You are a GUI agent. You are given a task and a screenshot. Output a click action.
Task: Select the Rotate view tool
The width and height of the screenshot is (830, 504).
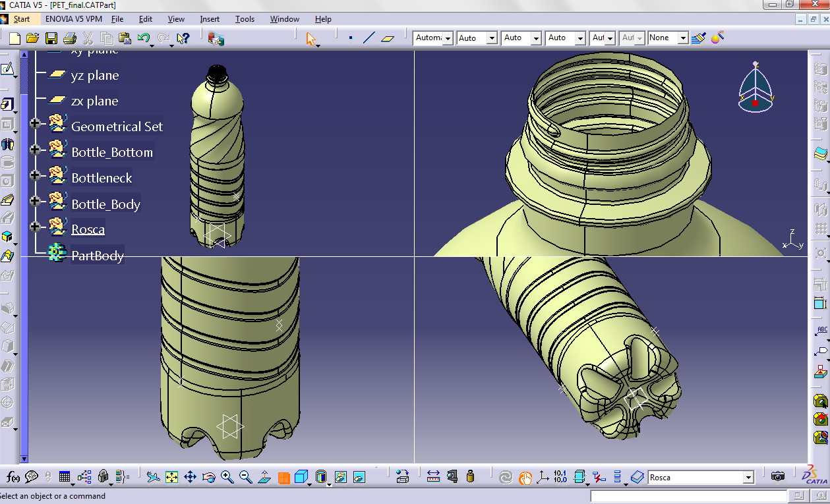pos(208,476)
